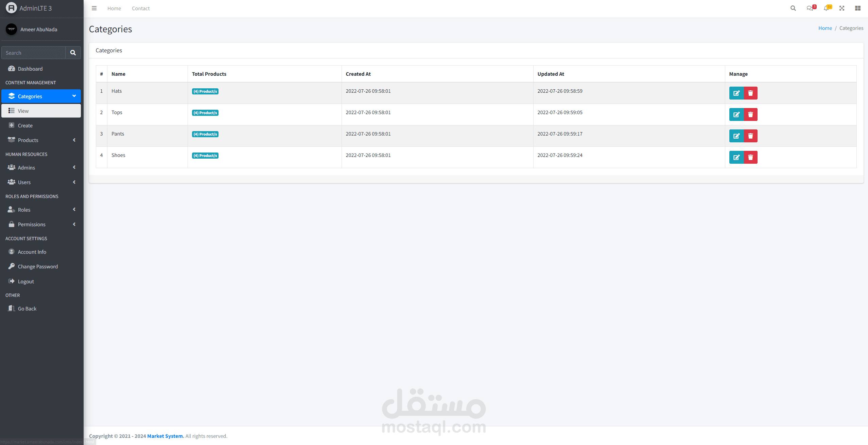Open the messages chat icon in navbar
868x445 pixels.
click(810, 8)
